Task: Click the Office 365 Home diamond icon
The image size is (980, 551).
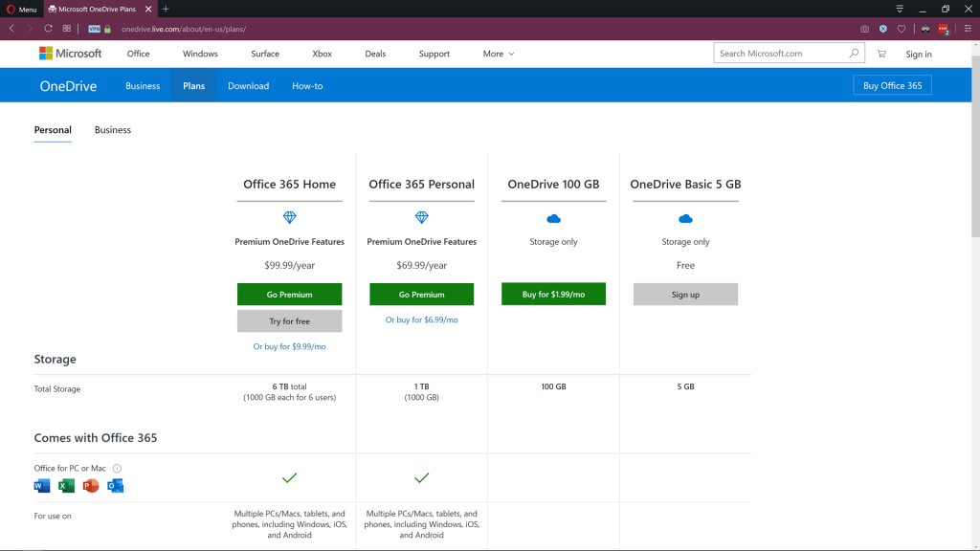Action: point(289,217)
